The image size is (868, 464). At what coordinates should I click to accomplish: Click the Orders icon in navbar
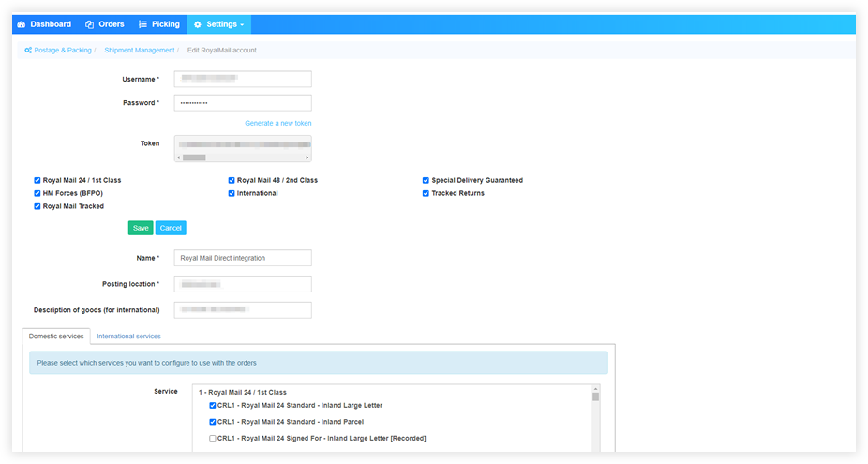[x=89, y=24]
